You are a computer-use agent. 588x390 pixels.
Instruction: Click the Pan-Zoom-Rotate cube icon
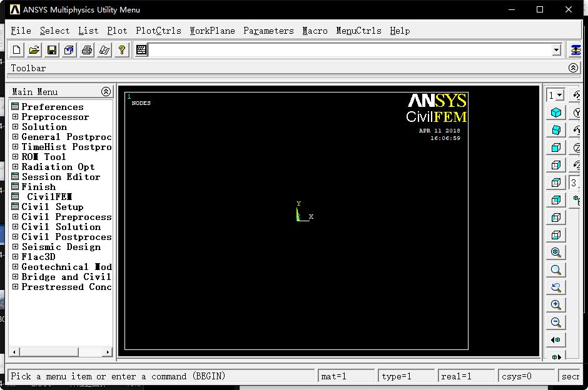[69, 50]
